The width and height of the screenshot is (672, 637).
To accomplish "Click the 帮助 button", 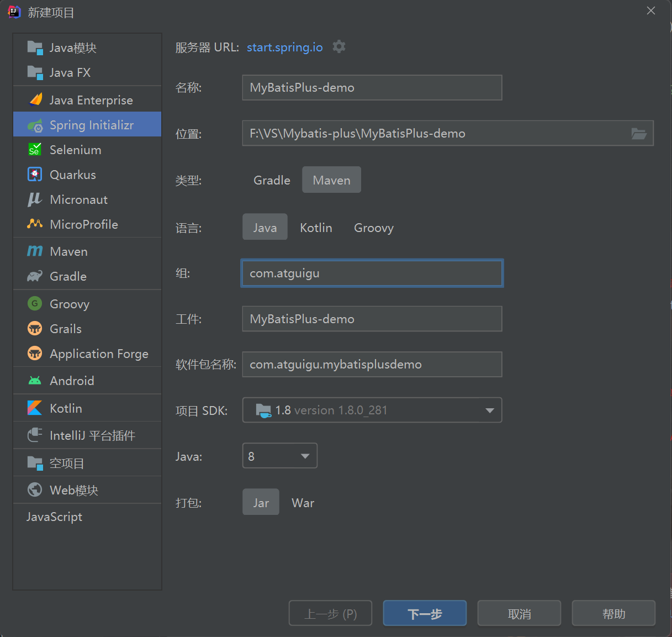I will point(613,613).
